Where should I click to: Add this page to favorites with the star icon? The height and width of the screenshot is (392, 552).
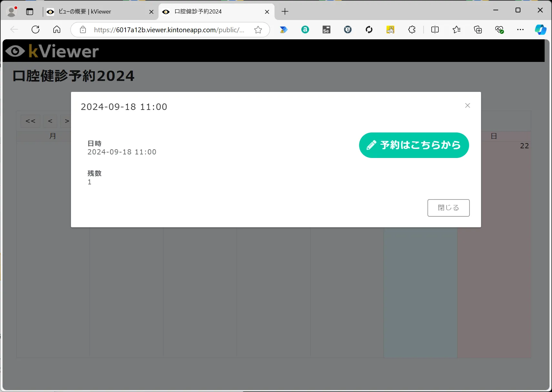click(258, 30)
